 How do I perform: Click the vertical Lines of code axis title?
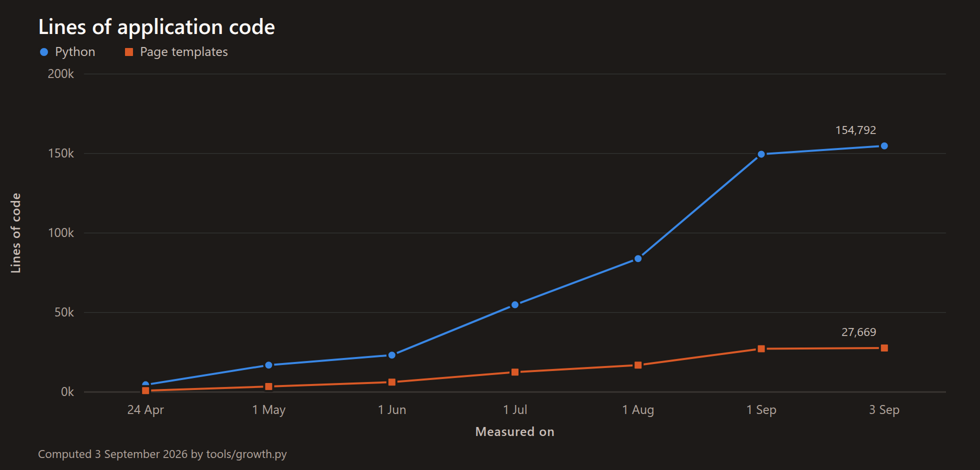pyautogui.click(x=16, y=233)
